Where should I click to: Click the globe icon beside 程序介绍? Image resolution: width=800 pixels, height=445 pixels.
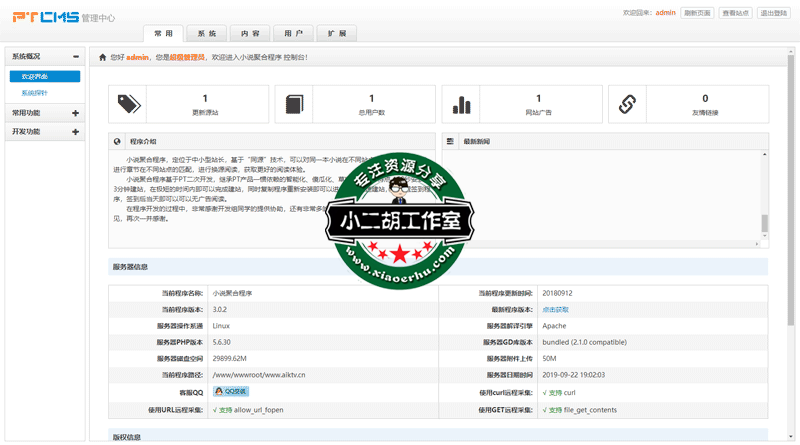click(118, 142)
